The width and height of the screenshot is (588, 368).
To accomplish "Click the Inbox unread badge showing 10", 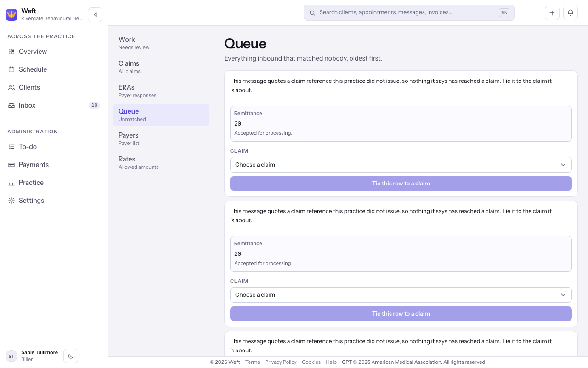I will click(94, 105).
